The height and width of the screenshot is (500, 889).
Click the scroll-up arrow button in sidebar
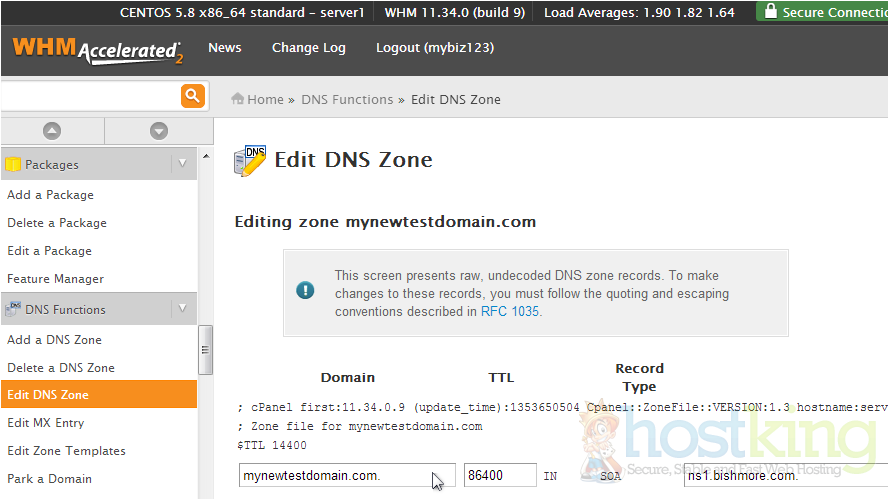[52, 131]
